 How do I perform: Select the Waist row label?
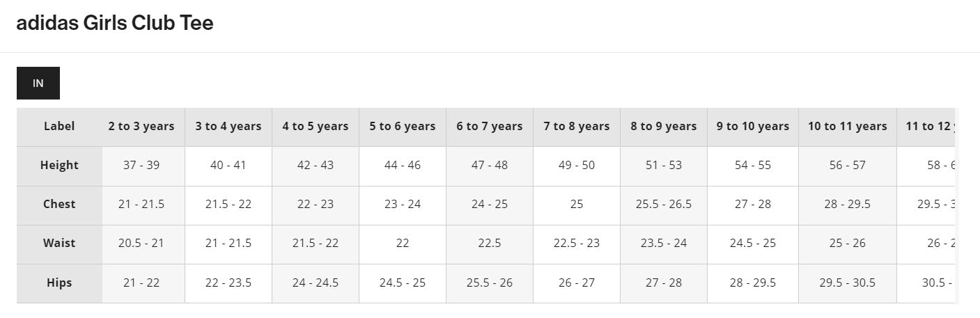tap(59, 243)
